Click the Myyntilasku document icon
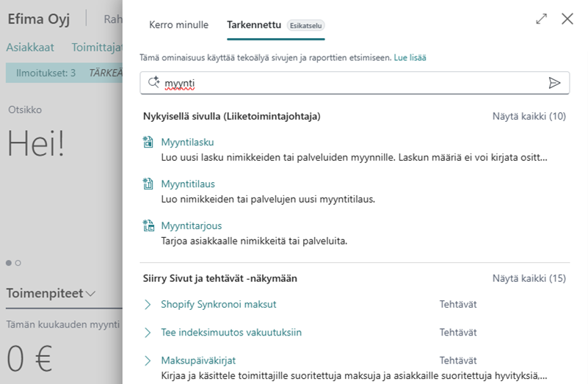 coord(148,142)
